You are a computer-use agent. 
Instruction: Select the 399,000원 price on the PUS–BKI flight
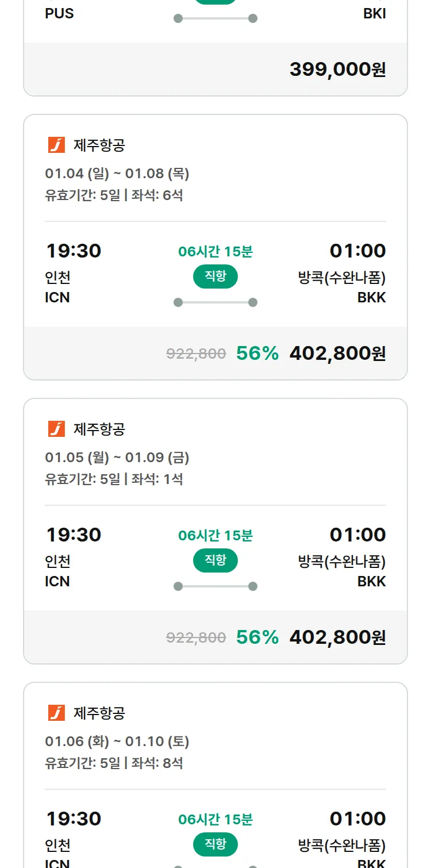337,70
